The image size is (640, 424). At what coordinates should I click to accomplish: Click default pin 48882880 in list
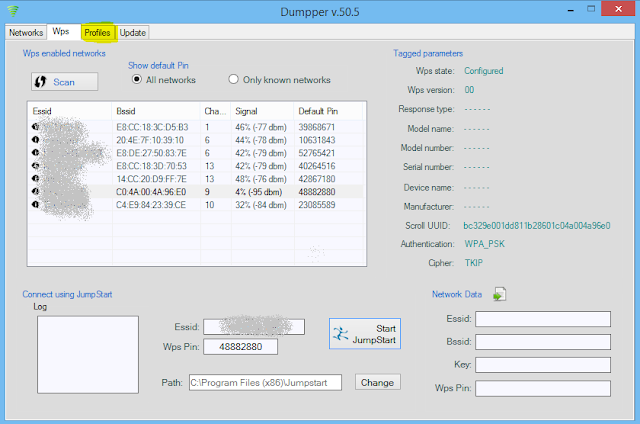(x=317, y=191)
